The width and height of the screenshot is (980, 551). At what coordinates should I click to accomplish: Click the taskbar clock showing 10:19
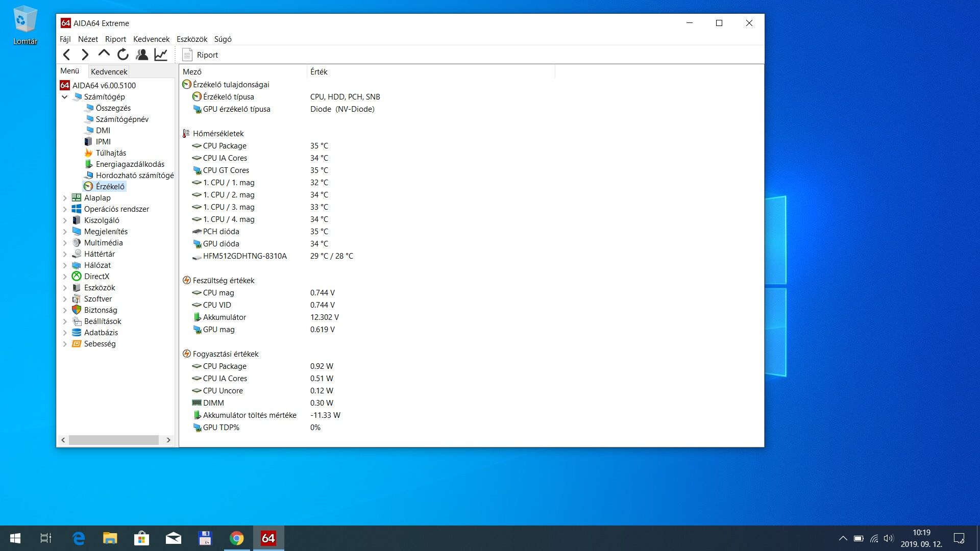pyautogui.click(x=922, y=538)
